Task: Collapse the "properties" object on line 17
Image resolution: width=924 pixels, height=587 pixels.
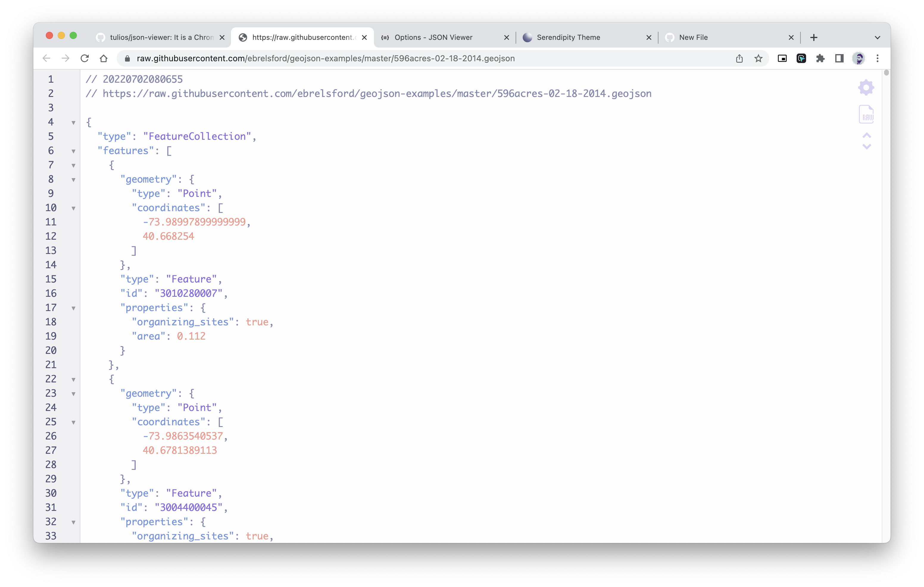Action: [73, 308]
